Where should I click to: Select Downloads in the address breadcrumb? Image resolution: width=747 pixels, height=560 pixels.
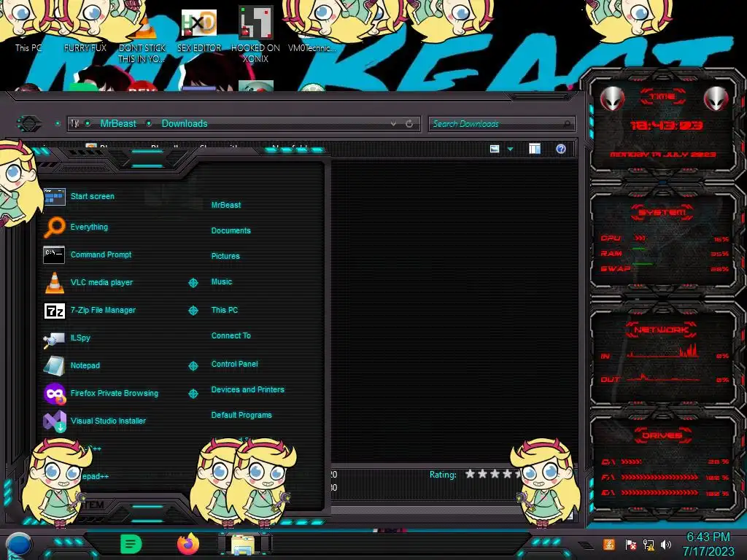tap(185, 124)
